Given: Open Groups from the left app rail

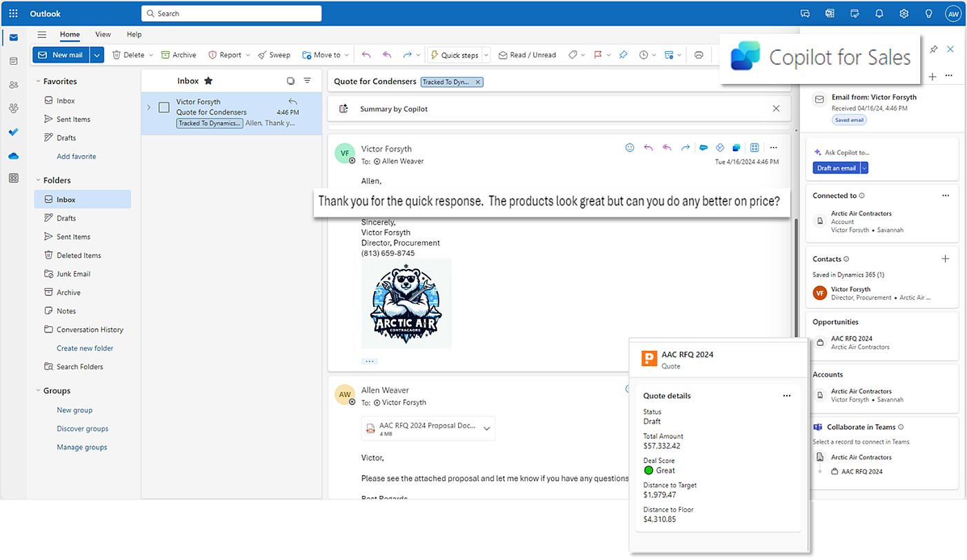Looking at the screenshot, I should (x=13, y=108).
